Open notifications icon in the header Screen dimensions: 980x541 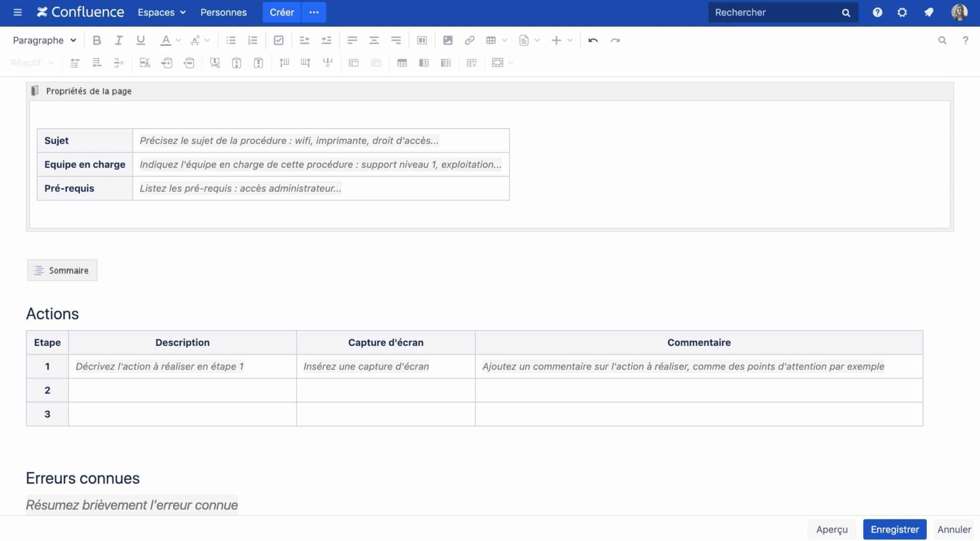click(928, 12)
